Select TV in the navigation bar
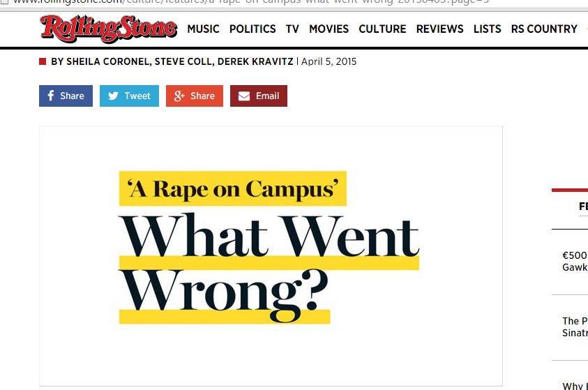The image size is (588, 390). tap(292, 29)
